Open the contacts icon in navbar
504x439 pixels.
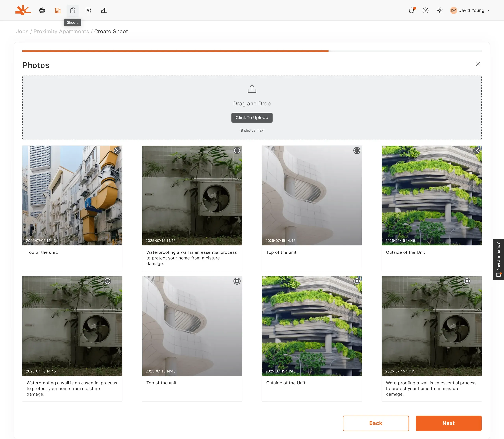tap(88, 10)
